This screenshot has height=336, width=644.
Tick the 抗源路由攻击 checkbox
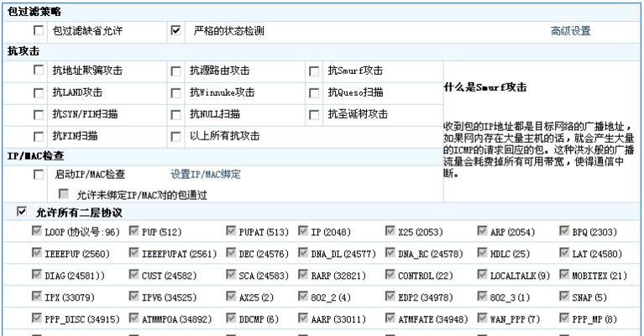pyautogui.click(x=175, y=71)
